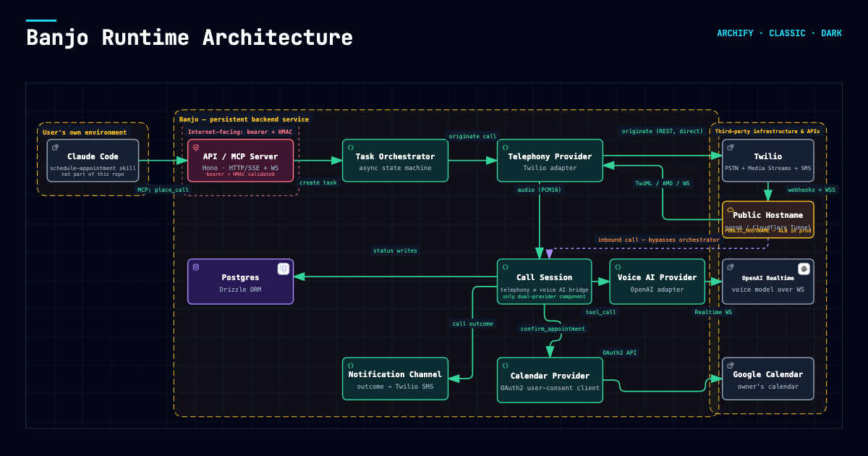Click 'User's own environment' group label
The width and height of the screenshot is (868, 456).
85,132
